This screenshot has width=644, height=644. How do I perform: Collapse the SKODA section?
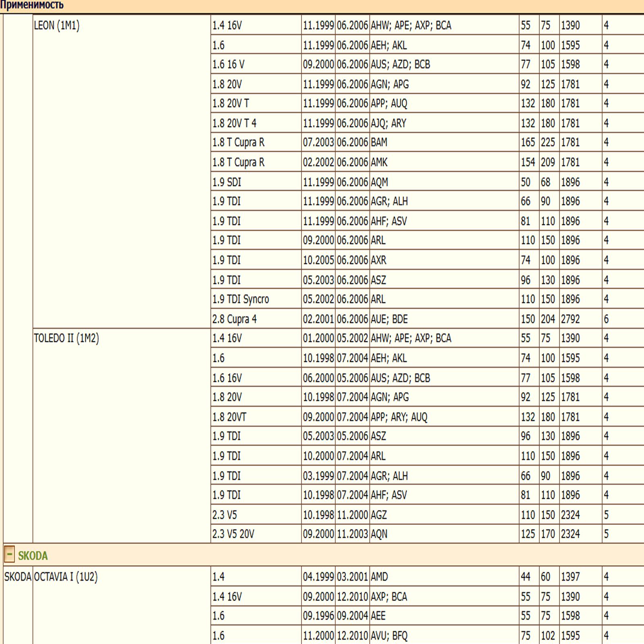[x=9, y=554]
